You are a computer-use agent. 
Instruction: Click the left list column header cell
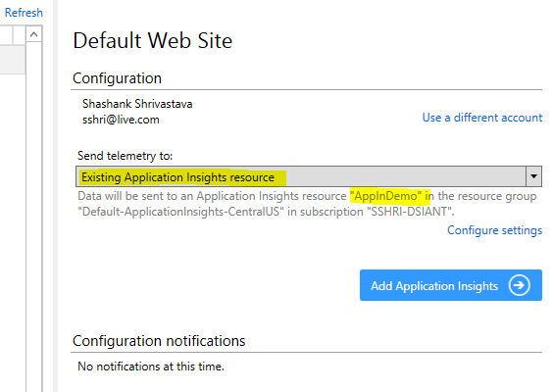coord(6,35)
